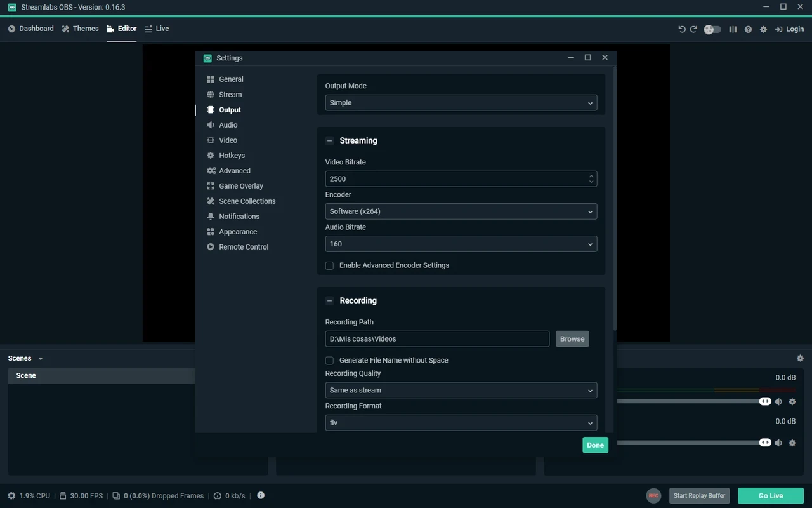This screenshot has height=508, width=812.
Task: Enable Advanced Encoder Settings checkbox
Action: click(329, 265)
